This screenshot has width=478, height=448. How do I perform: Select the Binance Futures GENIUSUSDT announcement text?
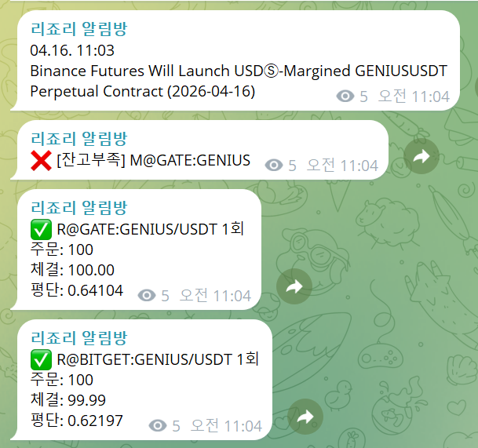(x=239, y=81)
